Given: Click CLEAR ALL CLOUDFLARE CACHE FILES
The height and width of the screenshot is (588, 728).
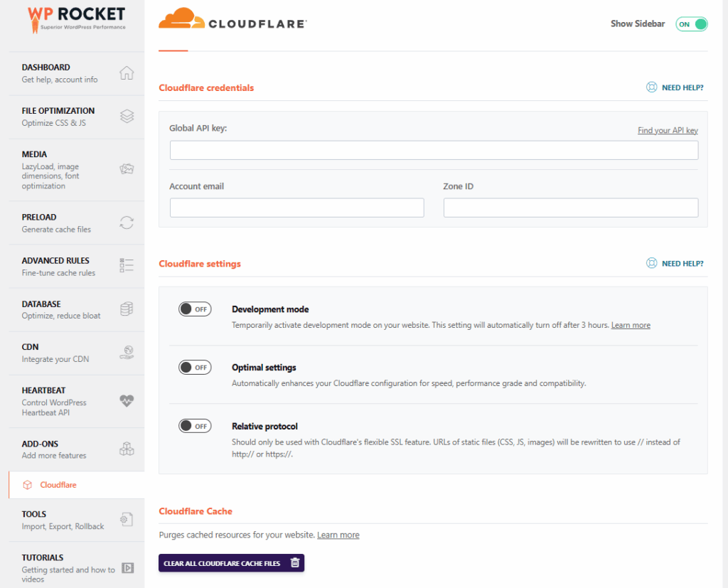Looking at the screenshot, I should [x=231, y=562].
